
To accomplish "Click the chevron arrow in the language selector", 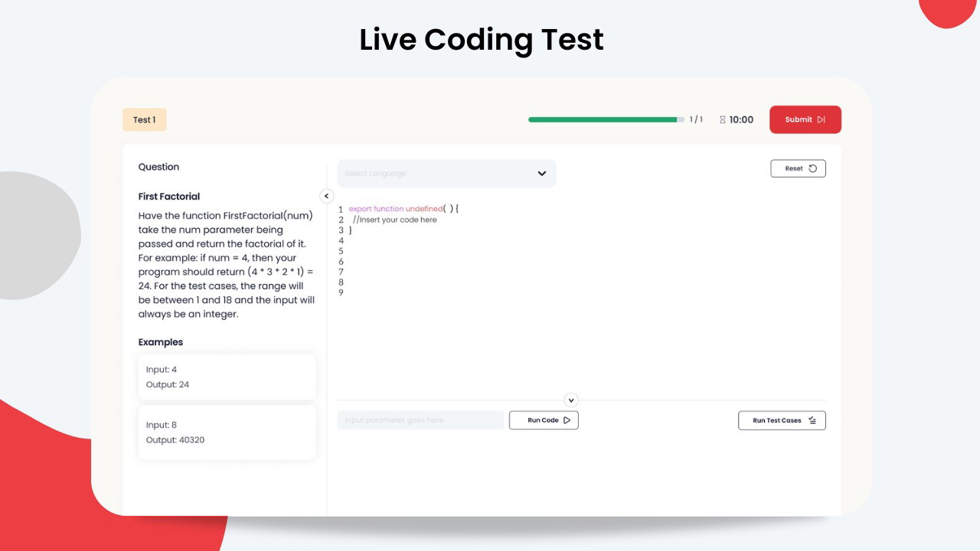I will 542,174.
